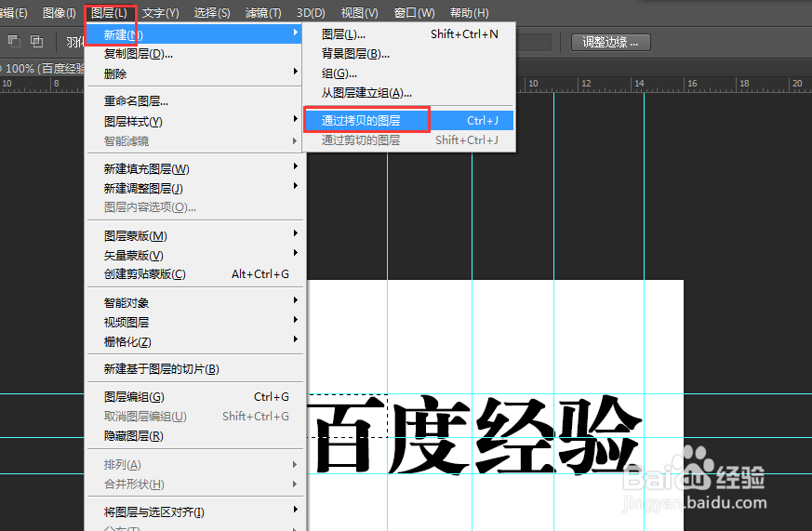Click the 调整边缘 button
The width and height of the screenshot is (812, 531).
(x=610, y=42)
